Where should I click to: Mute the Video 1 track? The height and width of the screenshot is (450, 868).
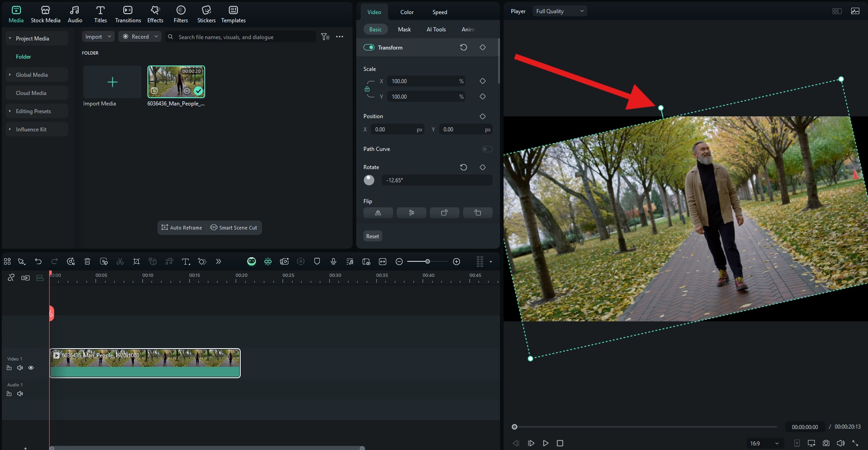(20, 368)
